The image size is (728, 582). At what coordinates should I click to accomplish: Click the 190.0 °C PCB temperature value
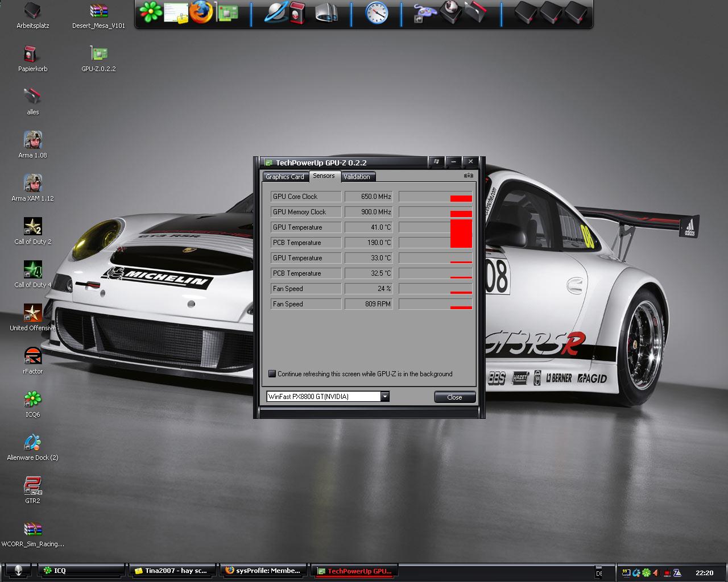point(369,243)
